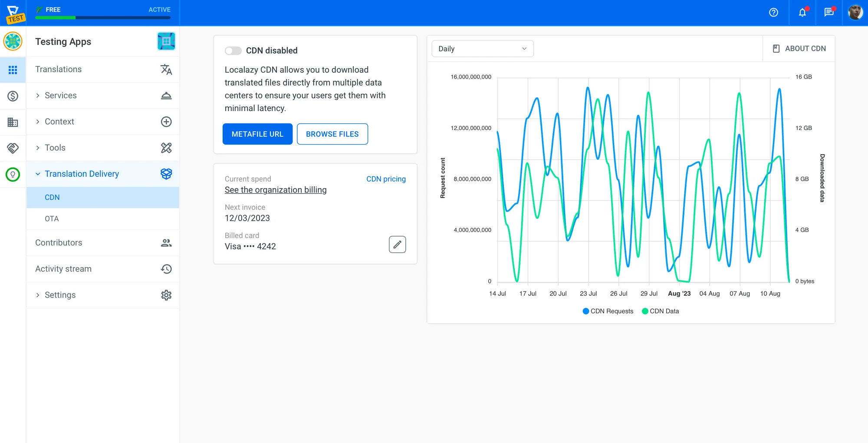Toggle CDN Data series in chart legend
The width and height of the screenshot is (868, 443).
660,311
